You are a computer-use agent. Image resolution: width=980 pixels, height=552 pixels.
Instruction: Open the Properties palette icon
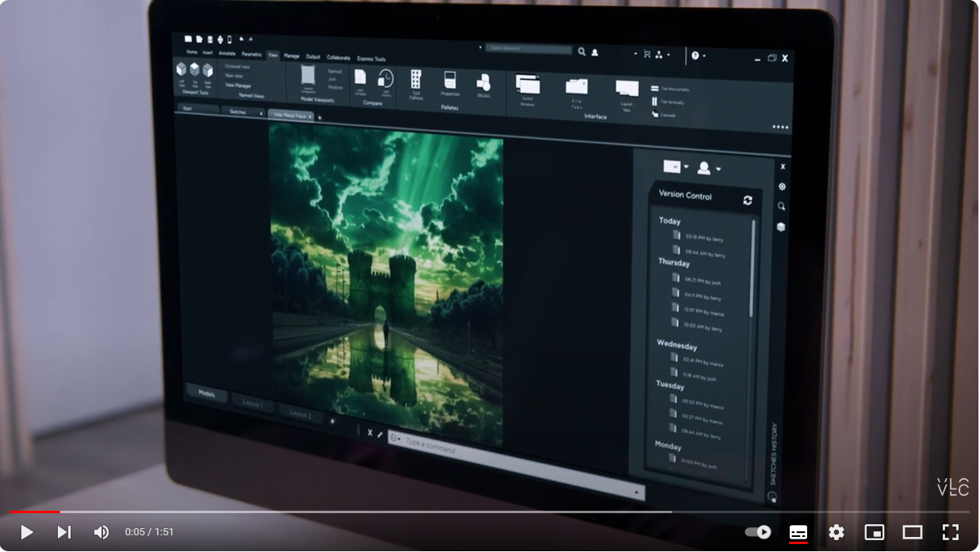click(x=450, y=80)
